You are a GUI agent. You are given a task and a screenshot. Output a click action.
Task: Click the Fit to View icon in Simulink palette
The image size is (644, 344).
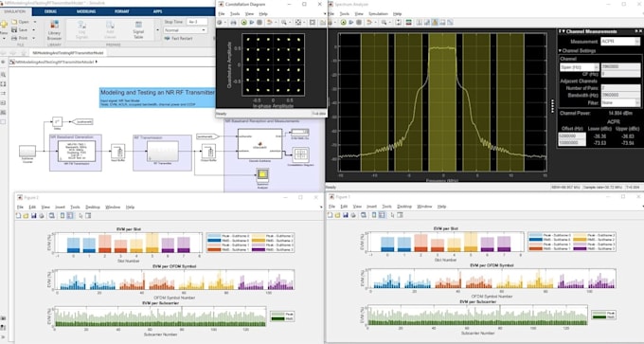[3, 83]
